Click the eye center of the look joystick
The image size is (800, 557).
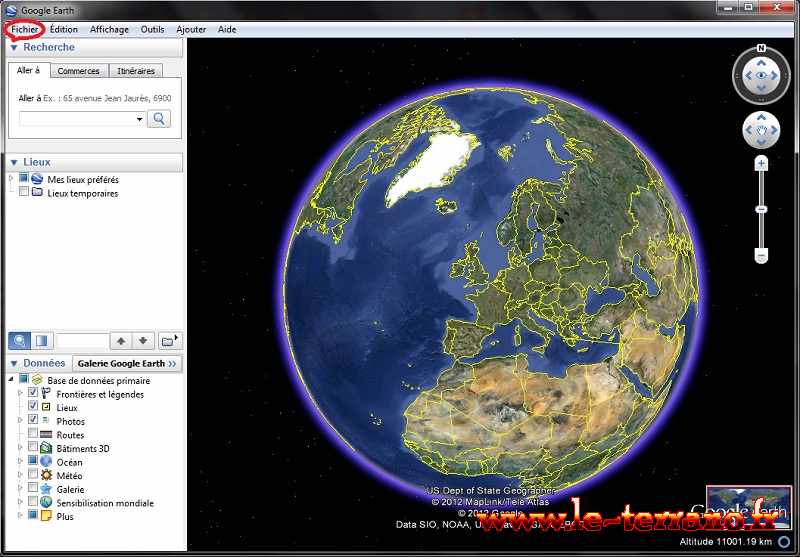pos(761,75)
